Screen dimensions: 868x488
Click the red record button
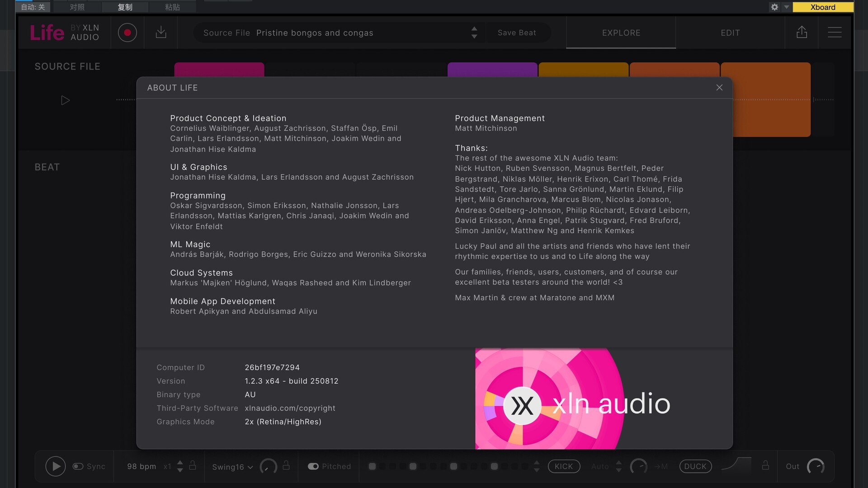click(x=127, y=33)
